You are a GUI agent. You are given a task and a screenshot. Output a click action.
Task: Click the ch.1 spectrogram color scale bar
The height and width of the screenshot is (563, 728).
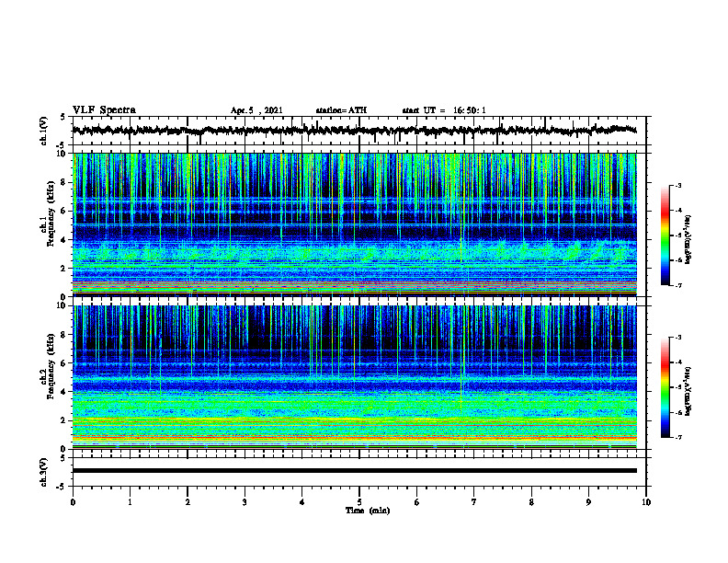665,236
